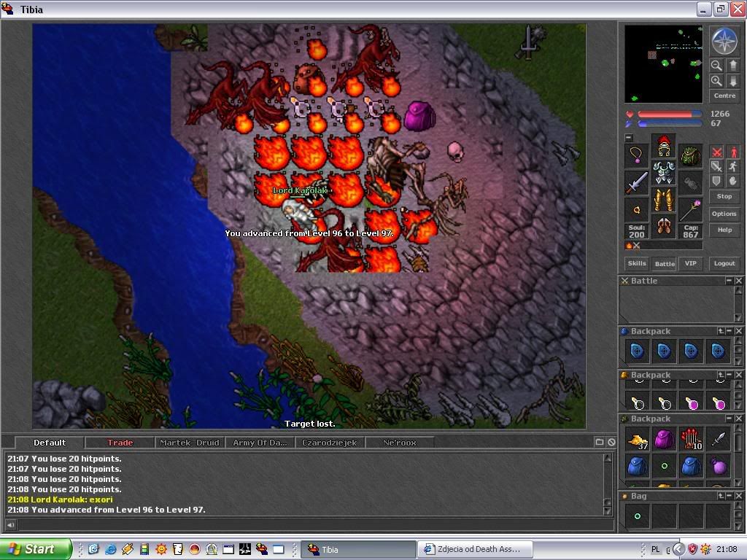Image resolution: width=747 pixels, height=560 pixels.
Task: Collapse the inventory with minus button
Action: click(x=629, y=138)
